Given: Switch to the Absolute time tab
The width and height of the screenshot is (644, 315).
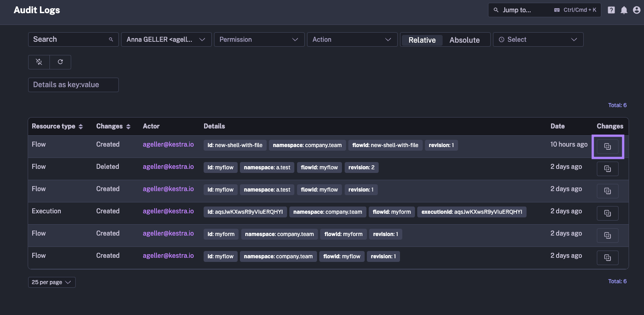Looking at the screenshot, I should [x=464, y=39].
